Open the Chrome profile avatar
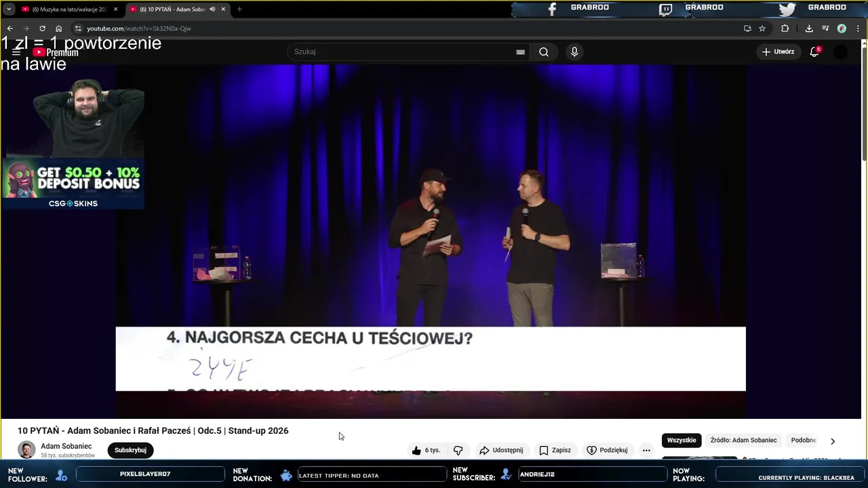This screenshot has width=868, height=488. (842, 28)
